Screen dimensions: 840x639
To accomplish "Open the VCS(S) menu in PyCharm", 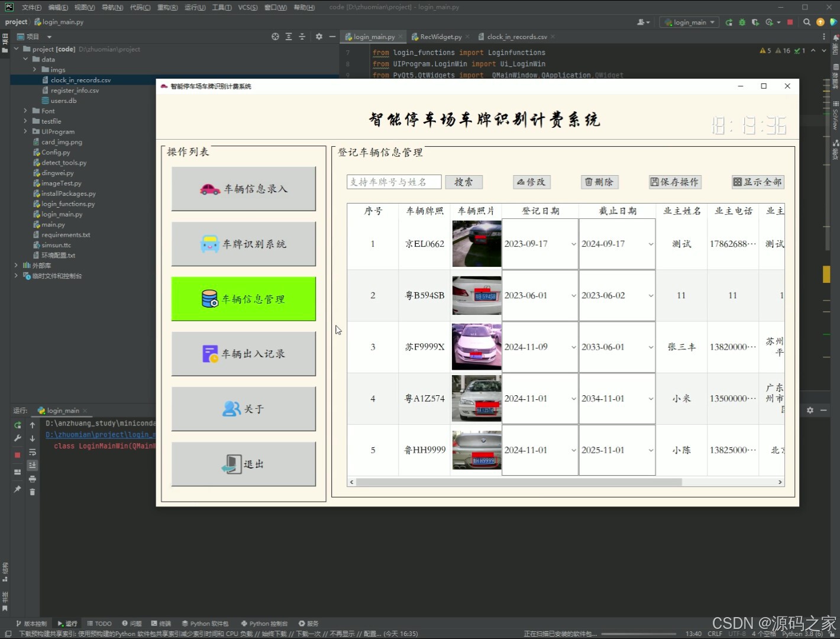I will tap(248, 7).
